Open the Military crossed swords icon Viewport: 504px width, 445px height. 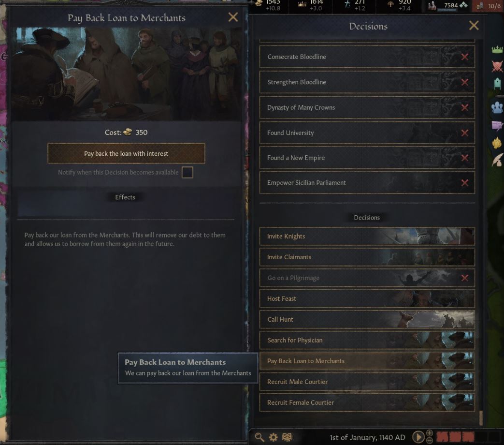tap(497, 66)
